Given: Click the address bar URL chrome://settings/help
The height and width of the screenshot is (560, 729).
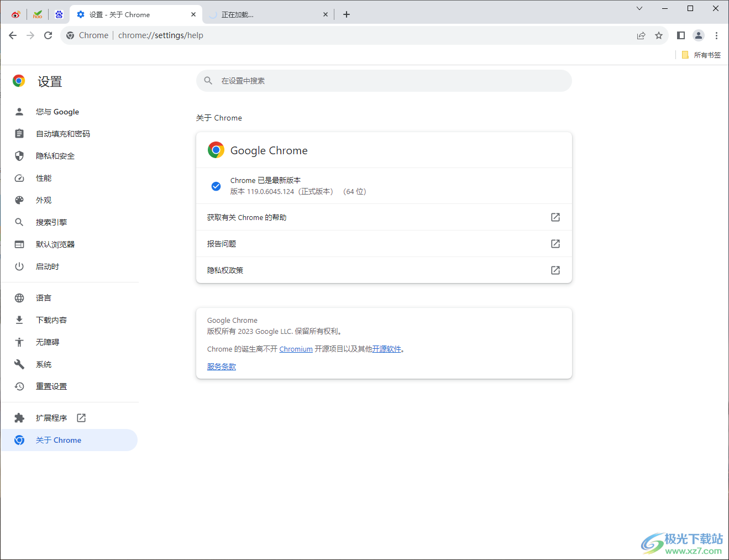Looking at the screenshot, I should tap(161, 35).
